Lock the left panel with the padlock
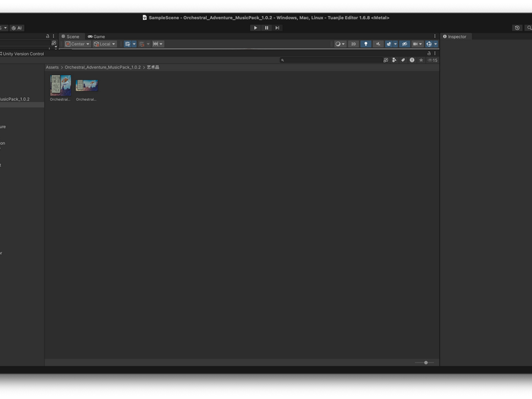Screen dimensions: 532x399 tap(47, 36)
